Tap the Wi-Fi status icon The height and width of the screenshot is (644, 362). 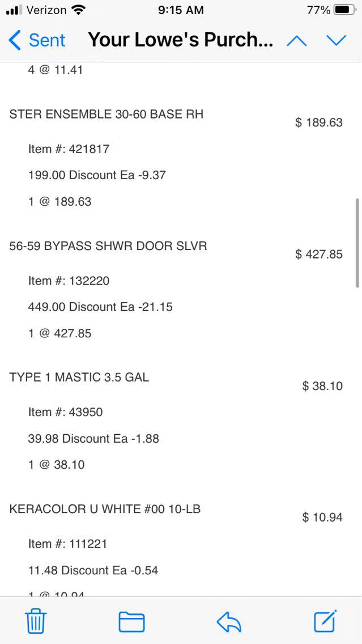tap(79, 10)
